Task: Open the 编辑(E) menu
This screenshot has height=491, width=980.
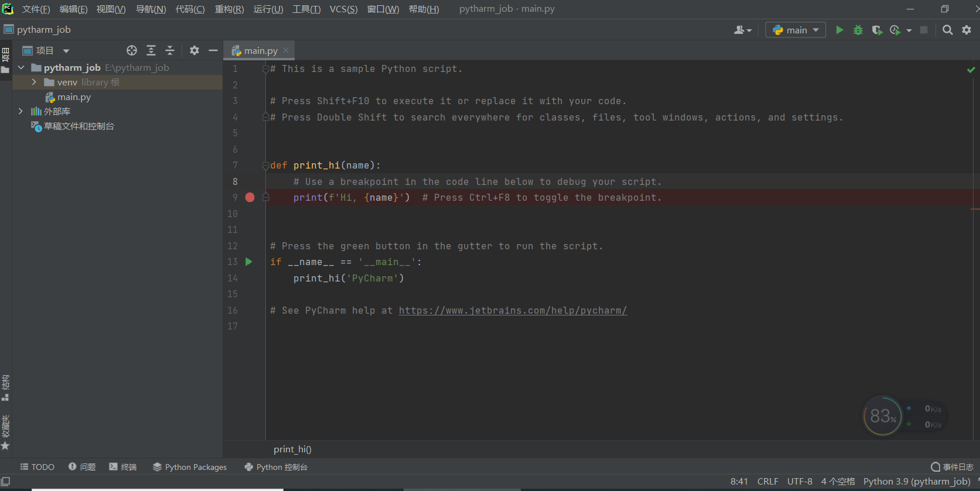Action: coord(73,9)
